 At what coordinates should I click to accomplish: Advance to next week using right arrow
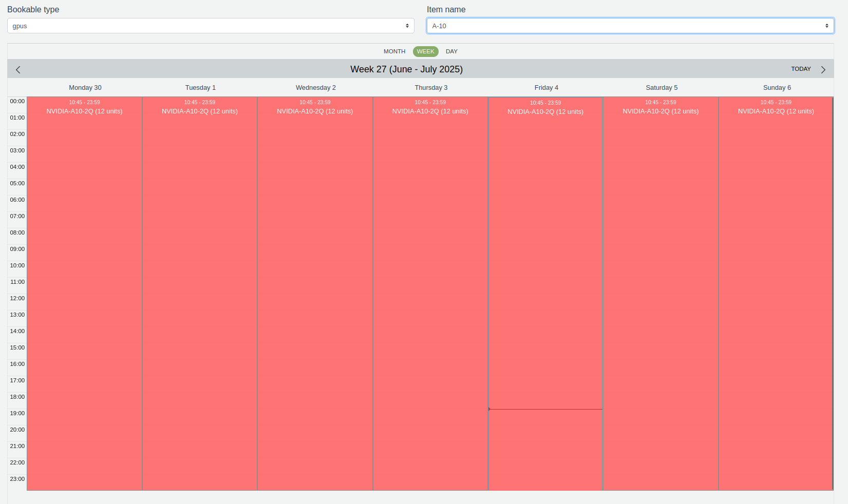point(823,70)
